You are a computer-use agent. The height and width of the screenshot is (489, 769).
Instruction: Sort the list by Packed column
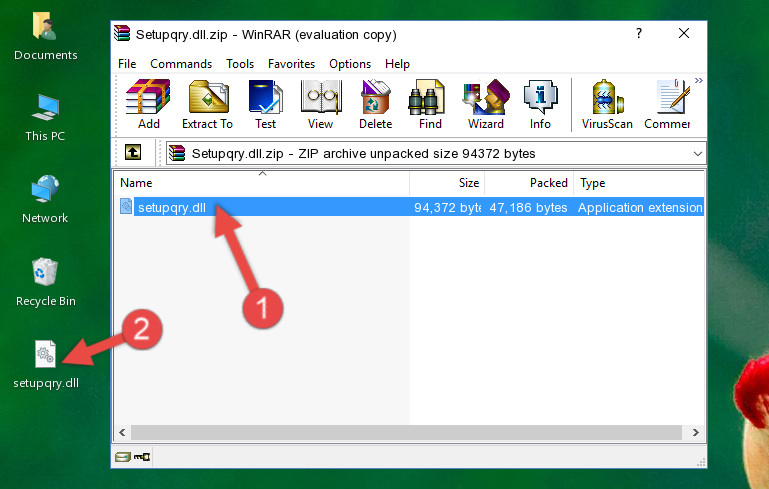[529, 183]
